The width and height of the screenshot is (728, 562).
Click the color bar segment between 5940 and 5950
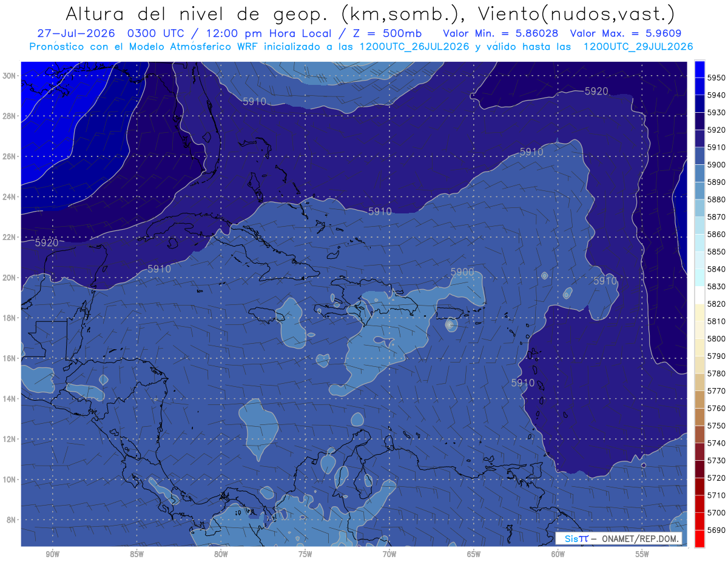point(699,87)
